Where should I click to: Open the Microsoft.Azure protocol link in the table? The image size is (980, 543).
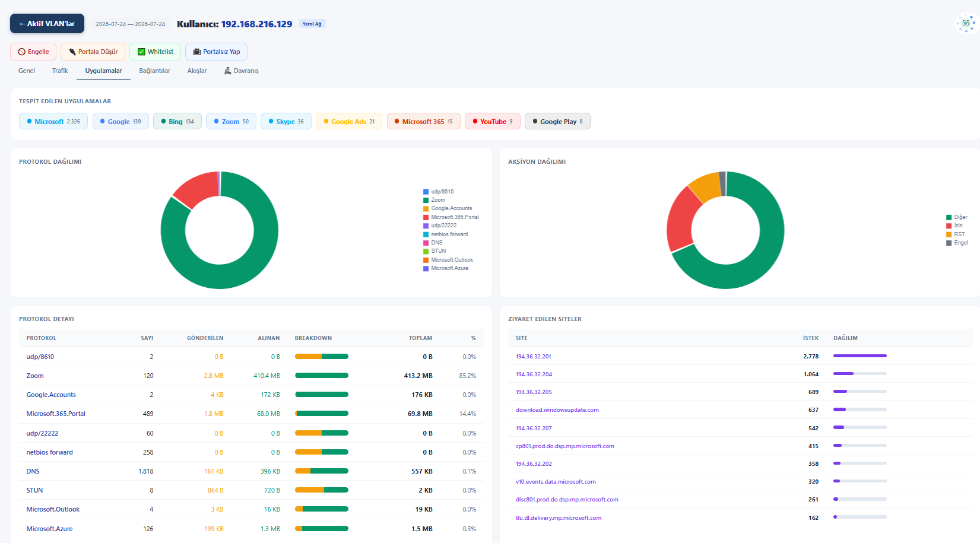click(49, 529)
